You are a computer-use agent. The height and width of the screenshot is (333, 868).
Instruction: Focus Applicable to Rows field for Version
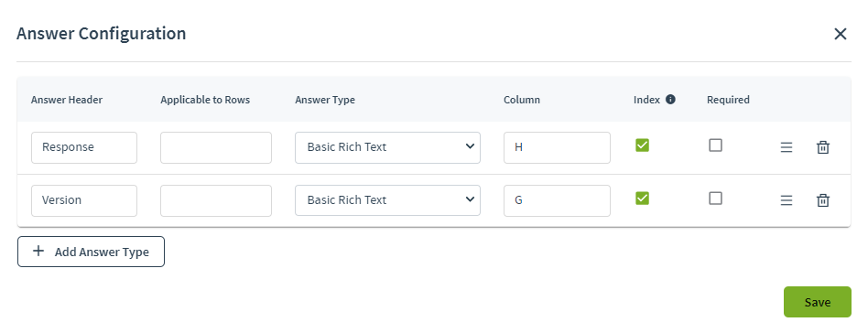pos(216,200)
